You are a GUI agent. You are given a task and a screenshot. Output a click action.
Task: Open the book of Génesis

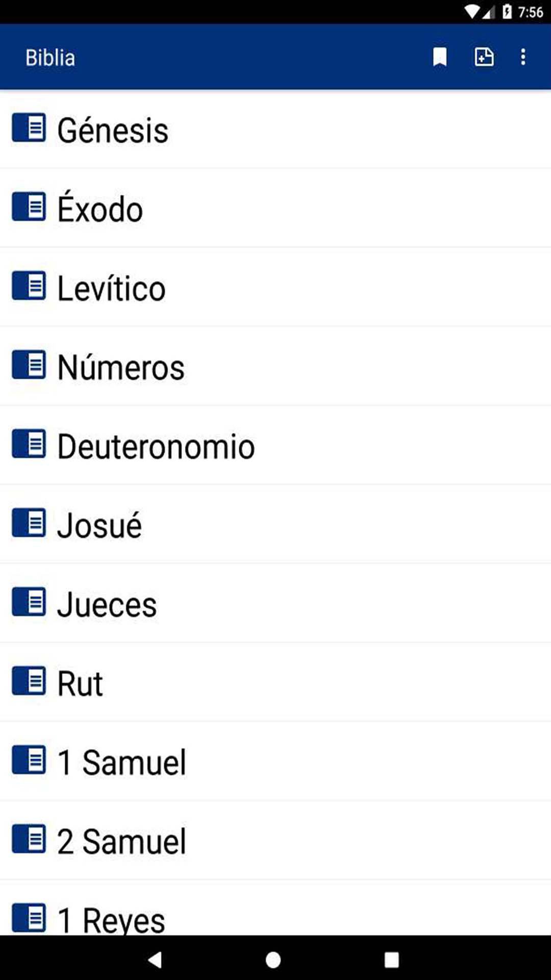pos(113,130)
